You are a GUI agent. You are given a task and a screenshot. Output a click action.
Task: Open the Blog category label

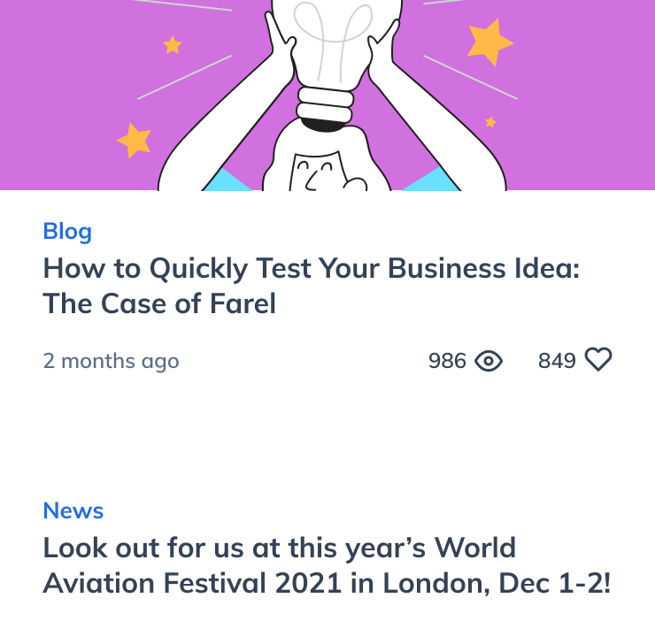pos(67,232)
